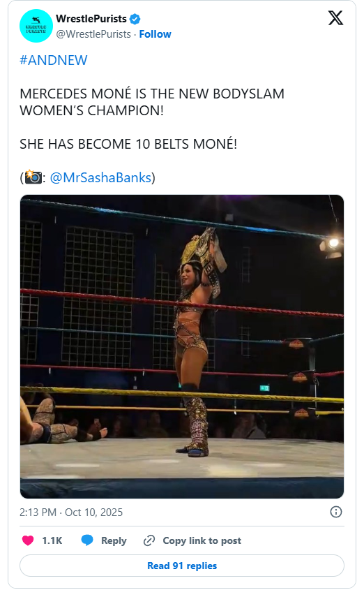Open the #ANDNEW hashtag
364x597 pixels.
click(53, 60)
